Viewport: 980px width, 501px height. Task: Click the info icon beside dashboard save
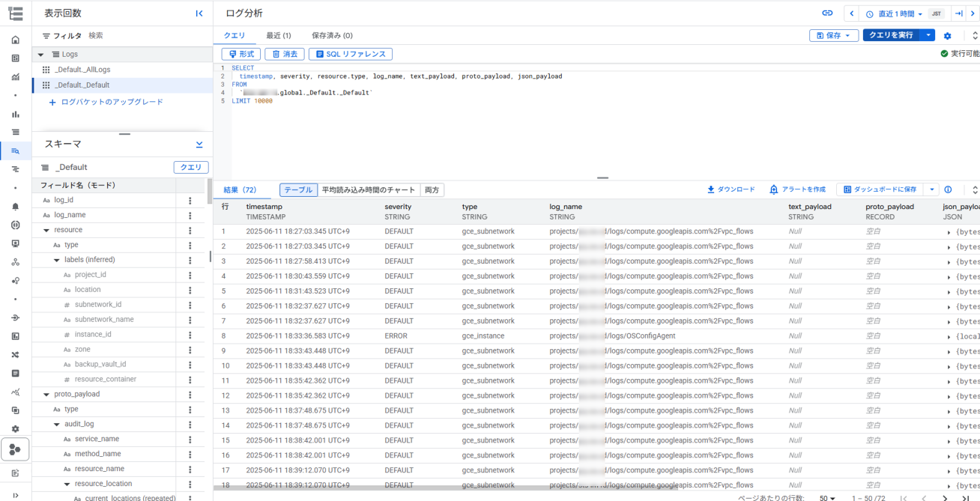[948, 189]
